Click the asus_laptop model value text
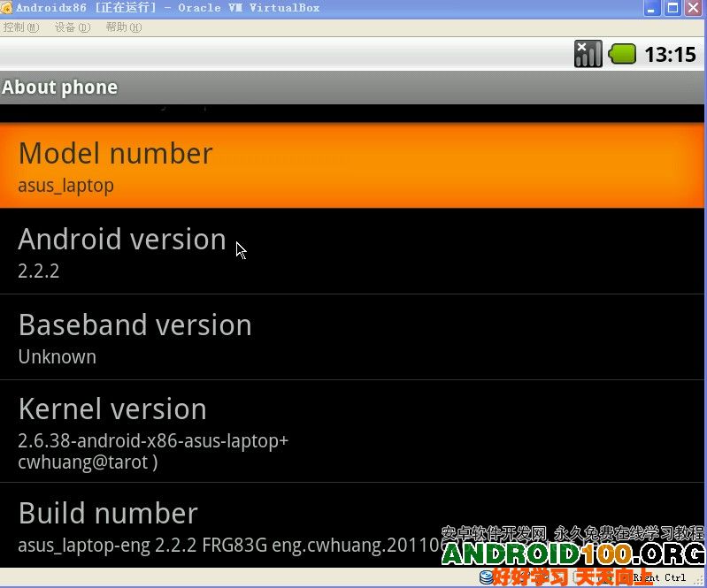 pos(65,186)
